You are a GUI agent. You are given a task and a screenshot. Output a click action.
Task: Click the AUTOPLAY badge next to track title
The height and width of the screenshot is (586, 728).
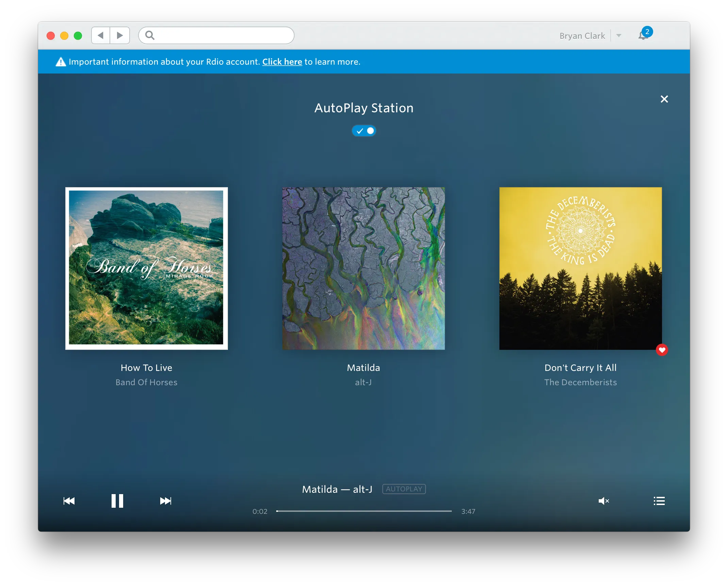(x=404, y=489)
